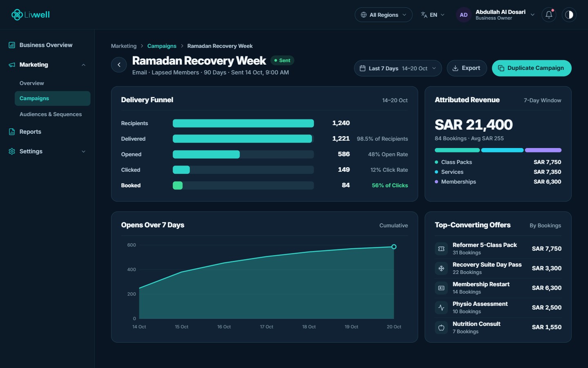
Task: Click the Settings gear icon
Action: pos(12,151)
